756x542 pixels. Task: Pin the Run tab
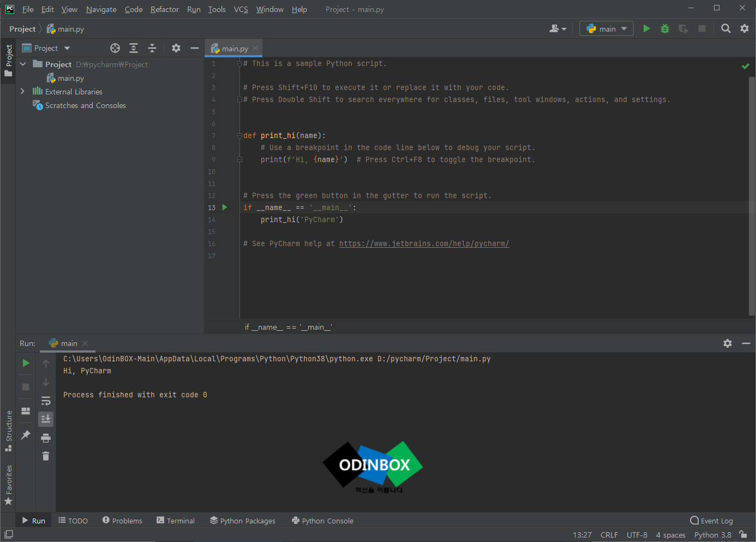[x=26, y=435]
